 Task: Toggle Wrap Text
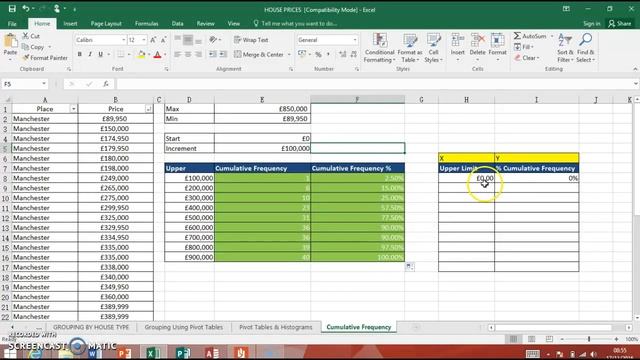[x=251, y=40]
